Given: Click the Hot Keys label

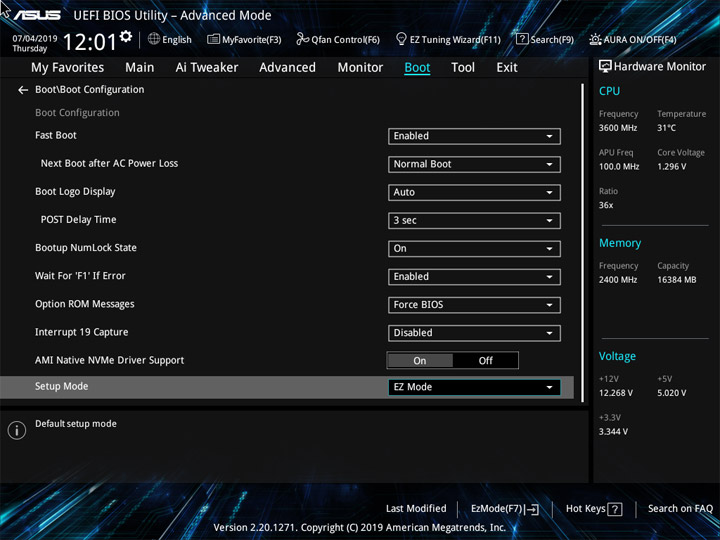Looking at the screenshot, I should (585, 508).
